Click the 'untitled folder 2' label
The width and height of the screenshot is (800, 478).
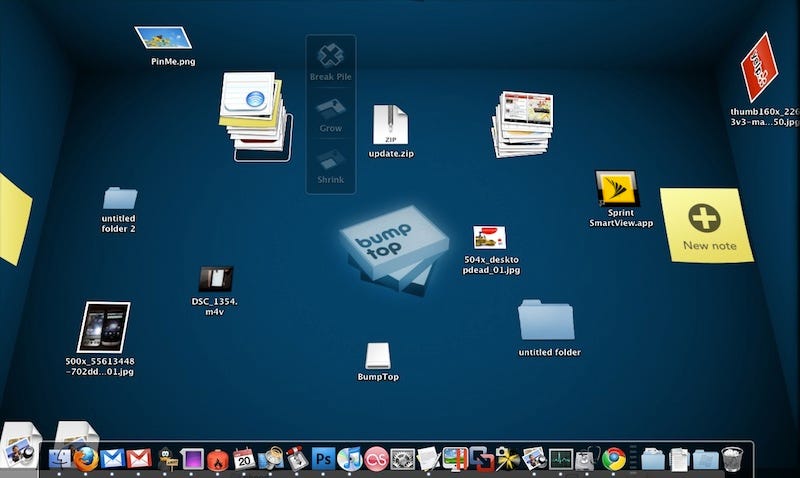[x=118, y=223]
